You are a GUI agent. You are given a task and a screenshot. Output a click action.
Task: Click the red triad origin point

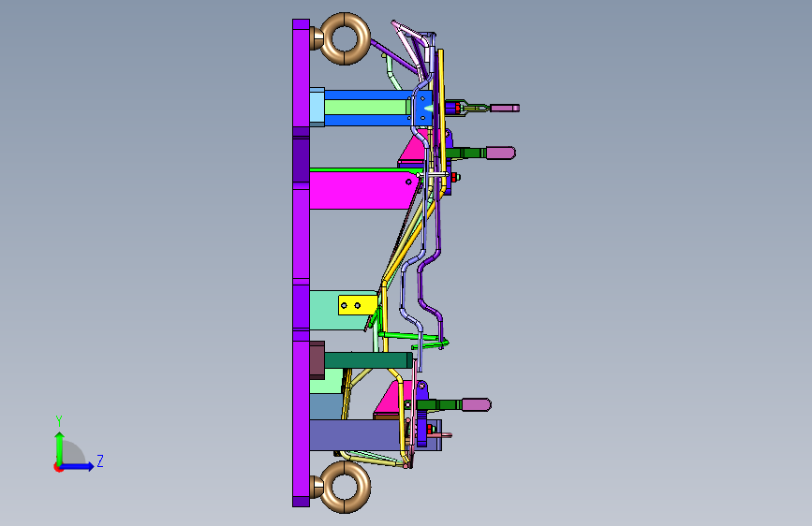58,467
